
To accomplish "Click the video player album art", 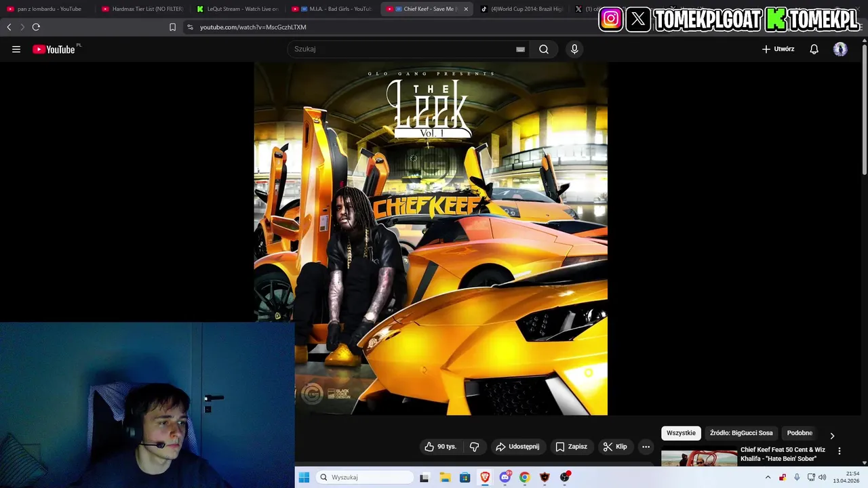I will tap(431, 239).
